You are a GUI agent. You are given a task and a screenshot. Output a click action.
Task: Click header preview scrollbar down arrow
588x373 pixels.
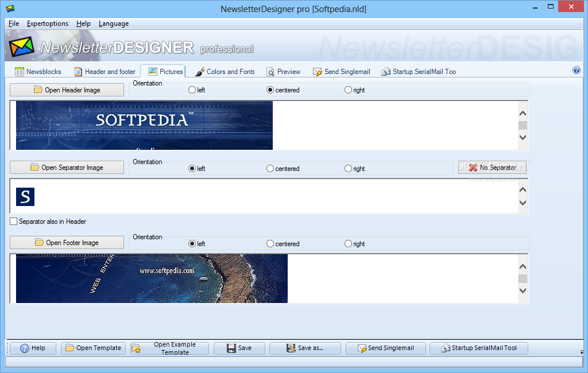point(523,137)
